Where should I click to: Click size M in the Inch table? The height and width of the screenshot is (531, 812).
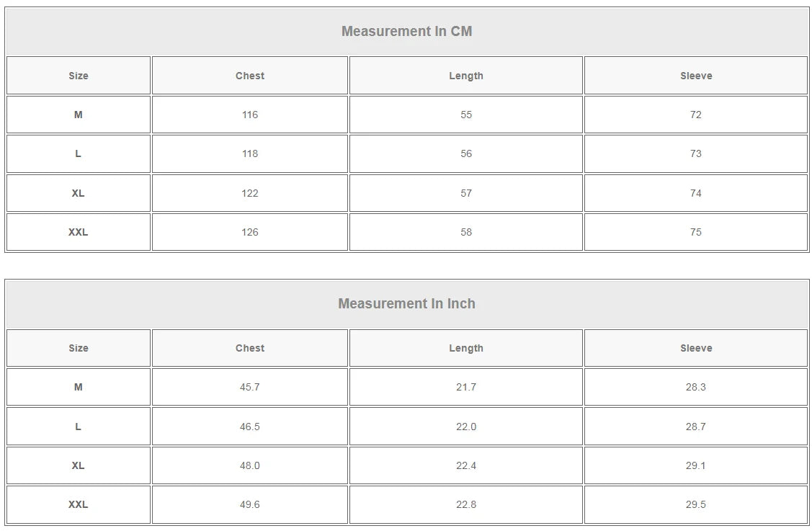78,387
